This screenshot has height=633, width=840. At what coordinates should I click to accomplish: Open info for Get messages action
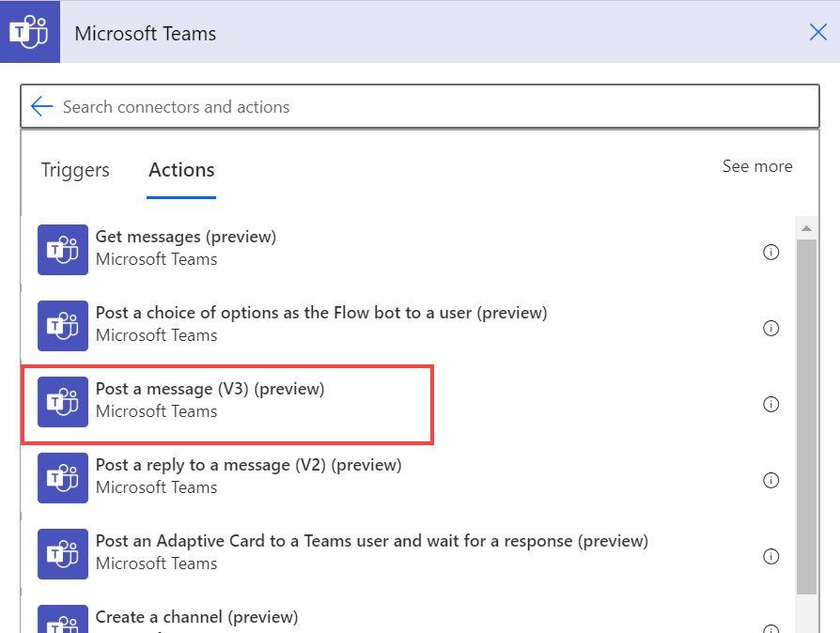pyautogui.click(x=771, y=252)
